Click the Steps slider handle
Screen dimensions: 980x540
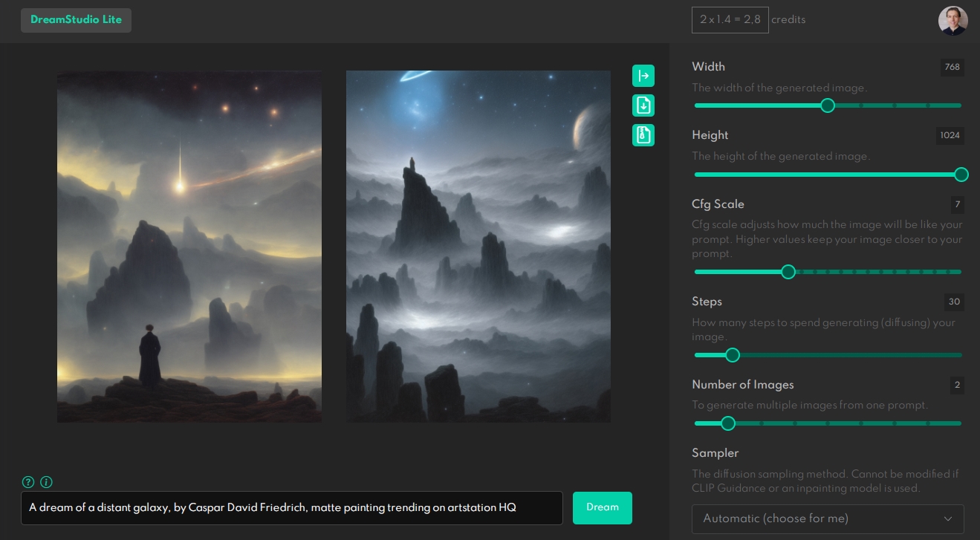(733, 355)
